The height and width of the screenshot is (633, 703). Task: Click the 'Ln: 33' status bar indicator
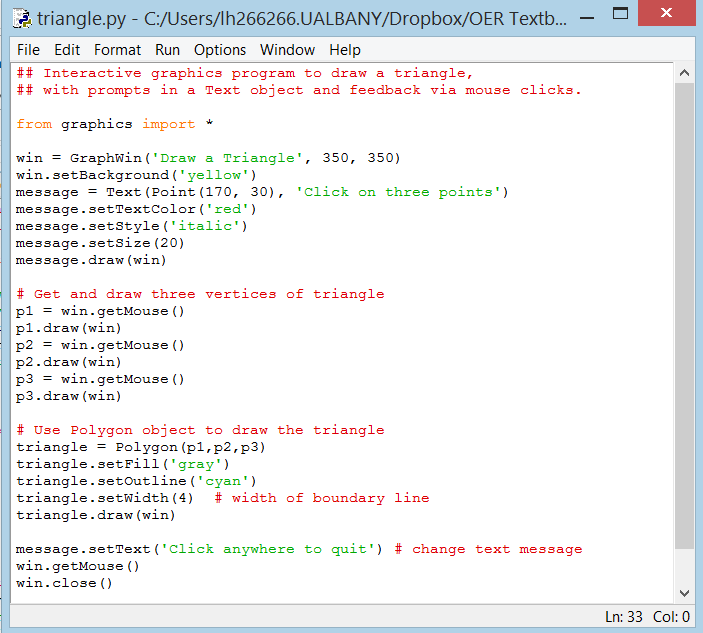(624, 617)
